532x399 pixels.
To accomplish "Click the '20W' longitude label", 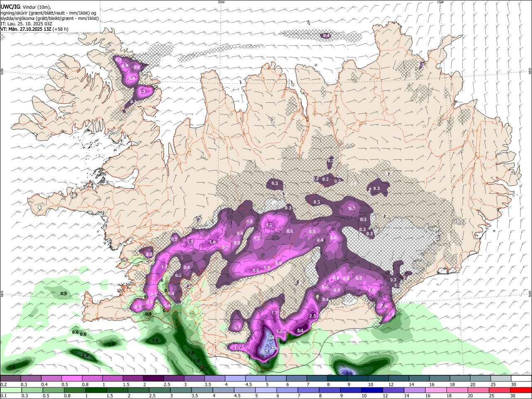I will [222, 2].
